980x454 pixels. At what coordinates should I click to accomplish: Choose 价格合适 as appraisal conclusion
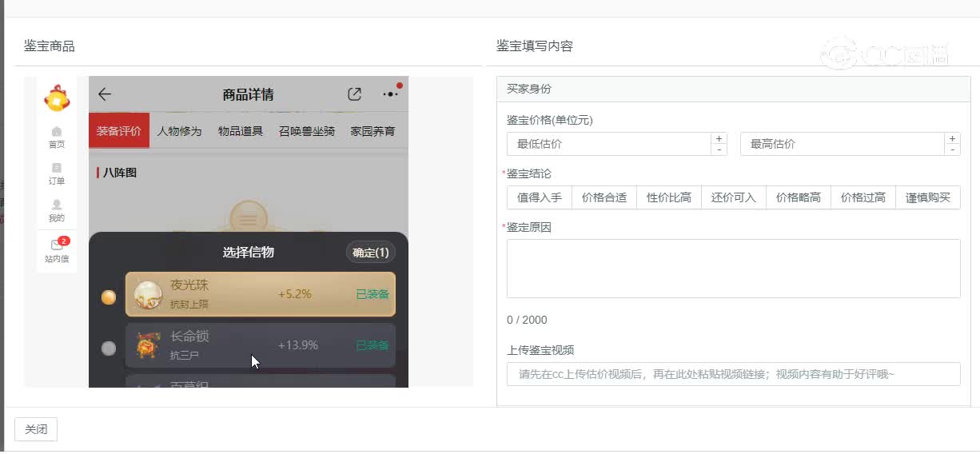604,197
